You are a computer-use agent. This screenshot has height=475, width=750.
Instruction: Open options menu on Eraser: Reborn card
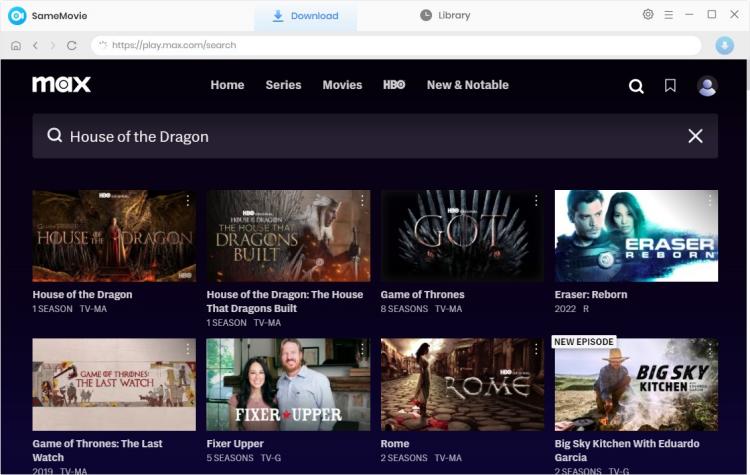[x=710, y=200]
